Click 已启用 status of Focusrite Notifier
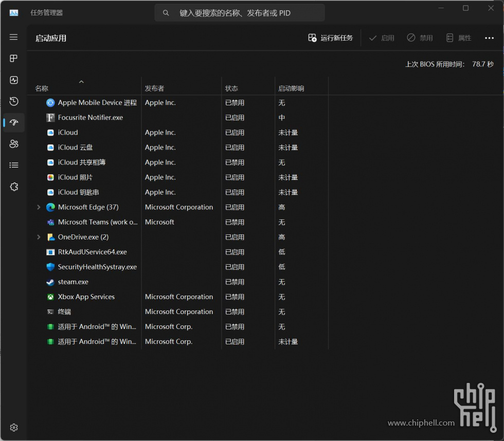Image resolution: width=504 pixels, height=441 pixels. pyautogui.click(x=235, y=118)
